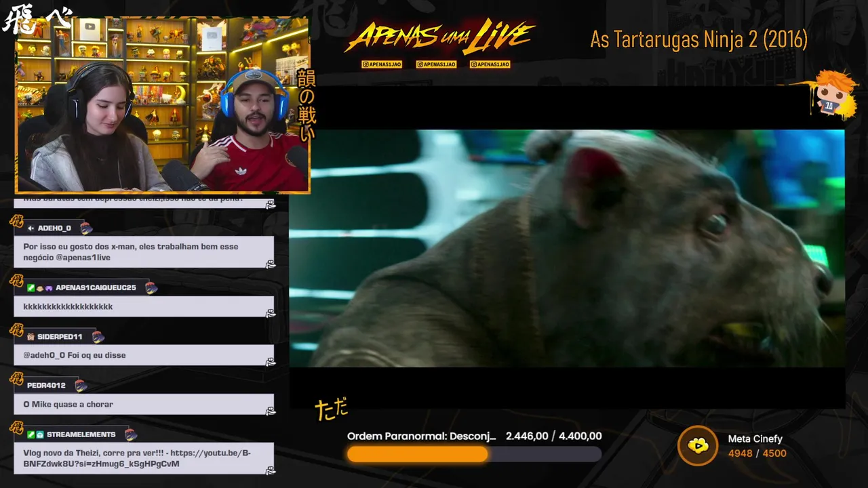The height and width of the screenshot is (488, 868).
Task: Click the monkey emoji badge on APENAS1CAIQUEUC25
Action: [x=39, y=288]
